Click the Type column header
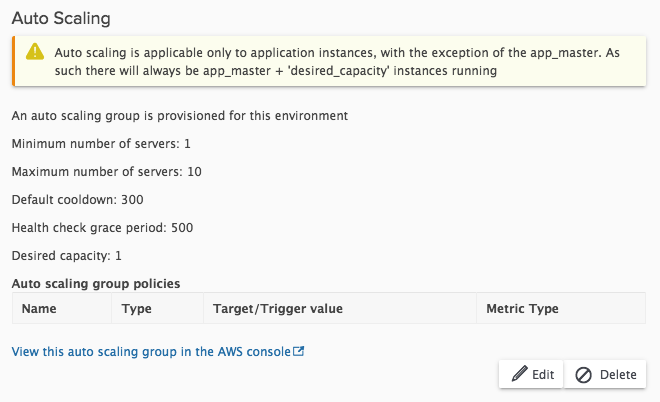Screen dimensions: 660x402 click(136, 309)
